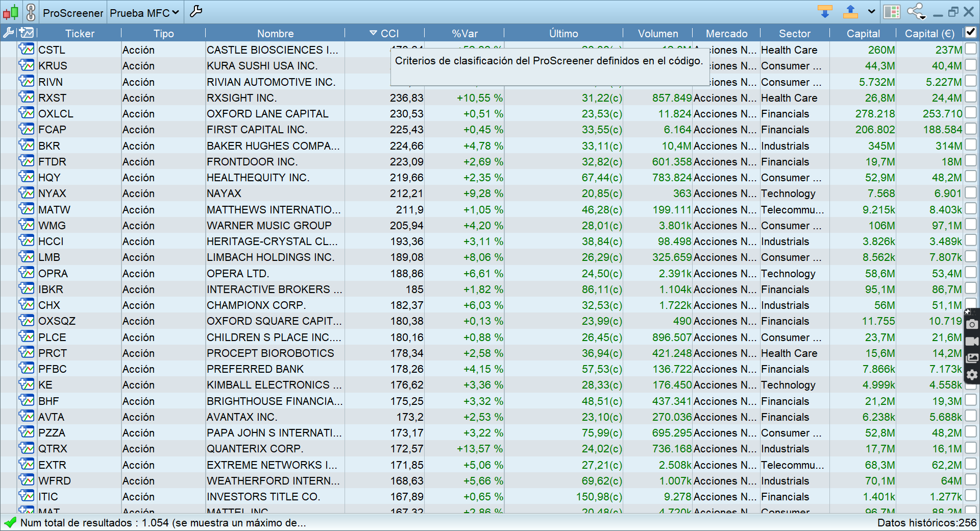
Task: Click the wrench icon in the column header row
Action: (8, 33)
